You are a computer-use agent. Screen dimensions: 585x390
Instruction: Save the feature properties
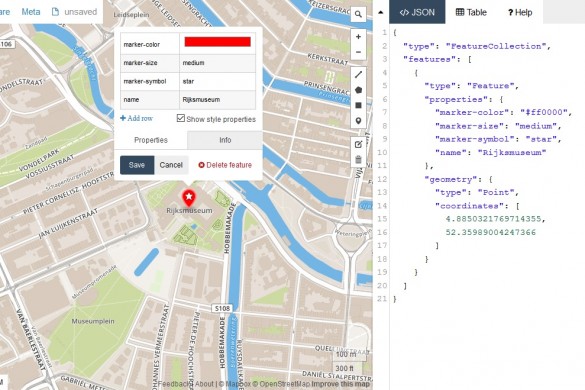[137, 165]
